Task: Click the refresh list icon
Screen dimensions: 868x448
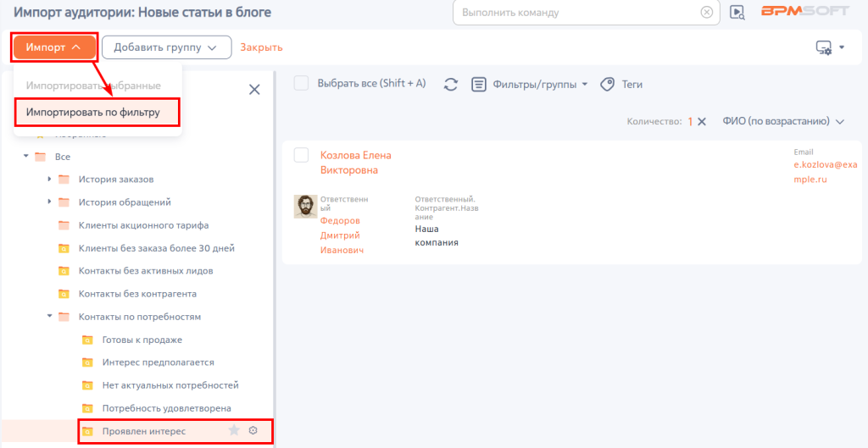Action: (451, 85)
